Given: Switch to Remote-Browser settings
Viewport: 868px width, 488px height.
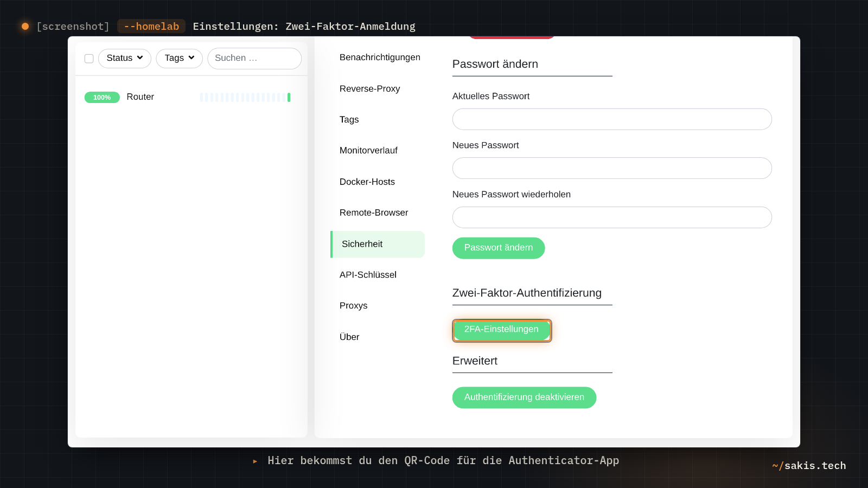Looking at the screenshot, I should click(378, 213).
